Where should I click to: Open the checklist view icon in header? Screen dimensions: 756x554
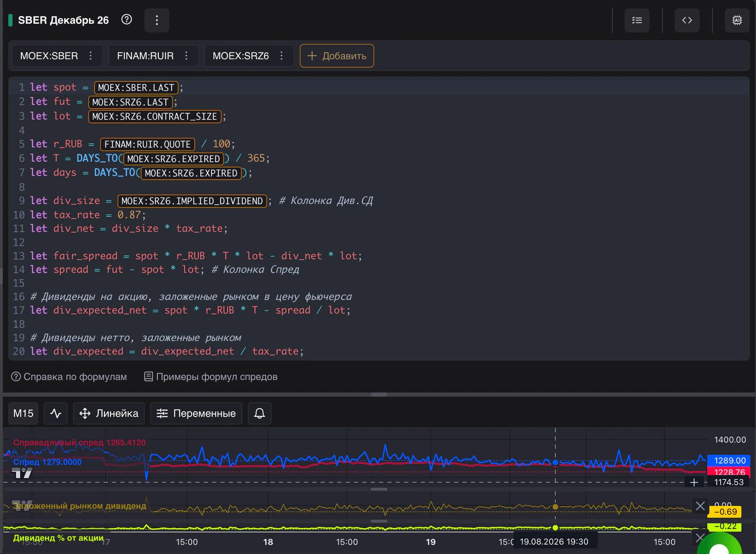click(637, 20)
